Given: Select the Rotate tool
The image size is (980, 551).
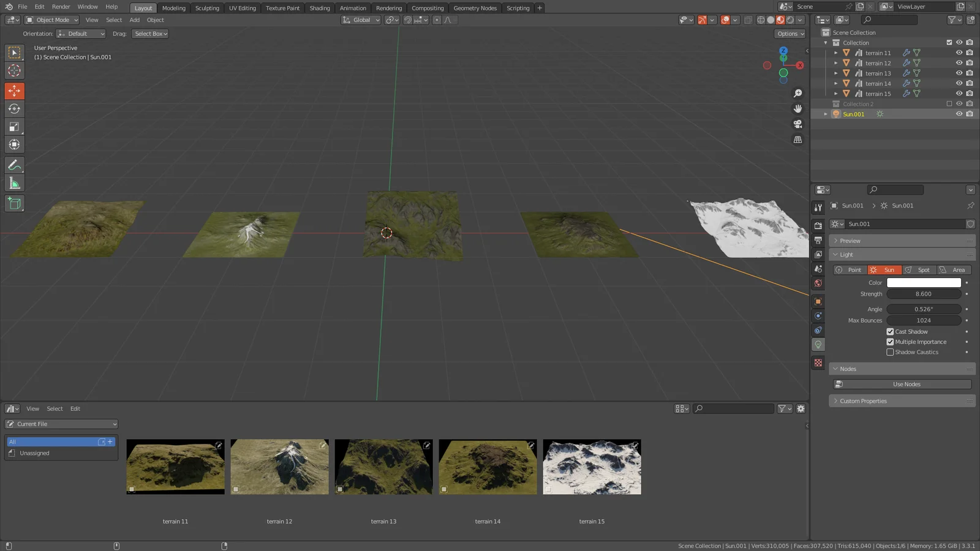Looking at the screenshot, I should pyautogui.click(x=14, y=108).
